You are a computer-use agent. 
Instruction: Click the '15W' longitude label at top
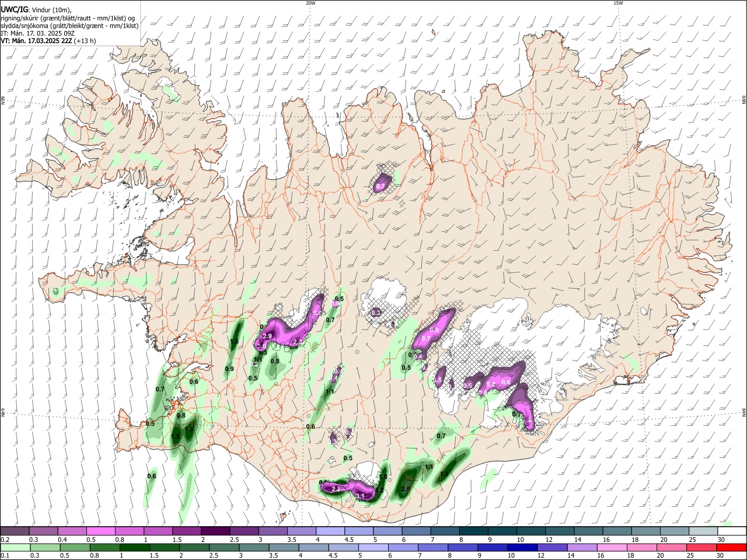pyautogui.click(x=617, y=3)
